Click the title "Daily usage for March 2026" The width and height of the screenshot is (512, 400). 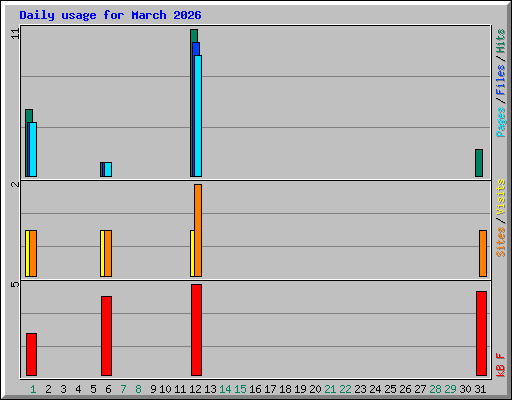pos(110,15)
